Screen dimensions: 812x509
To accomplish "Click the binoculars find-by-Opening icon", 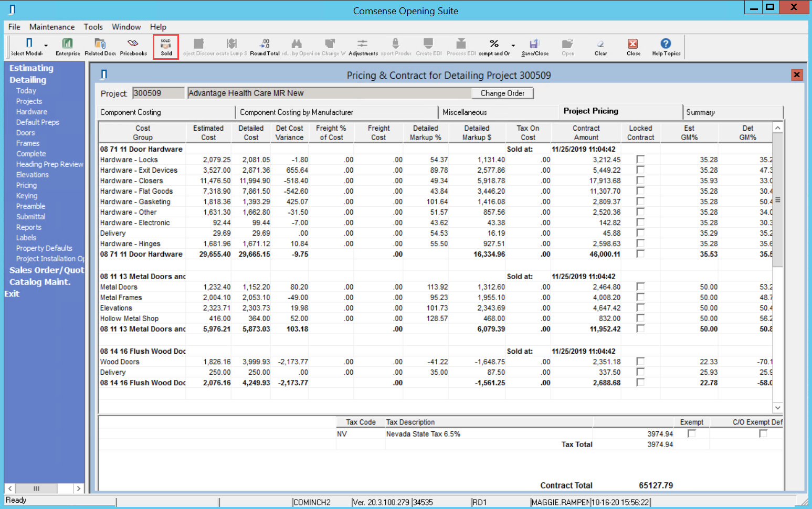I will (297, 47).
